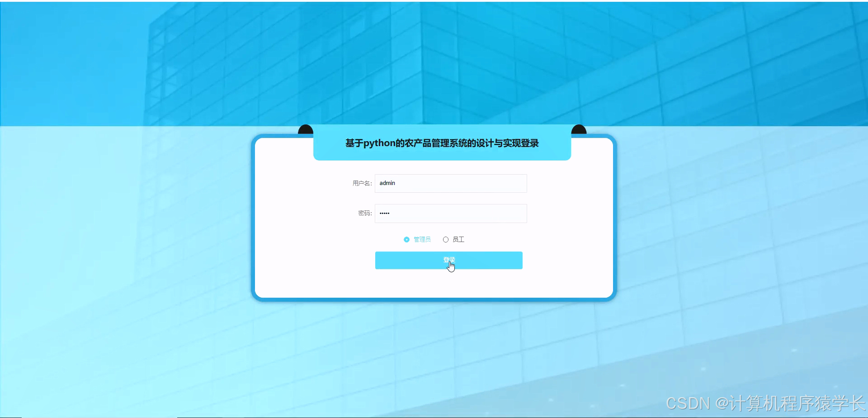This screenshot has width=868, height=418.
Task: Click the CSDN watermark text
Action: click(x=689, y=402)
